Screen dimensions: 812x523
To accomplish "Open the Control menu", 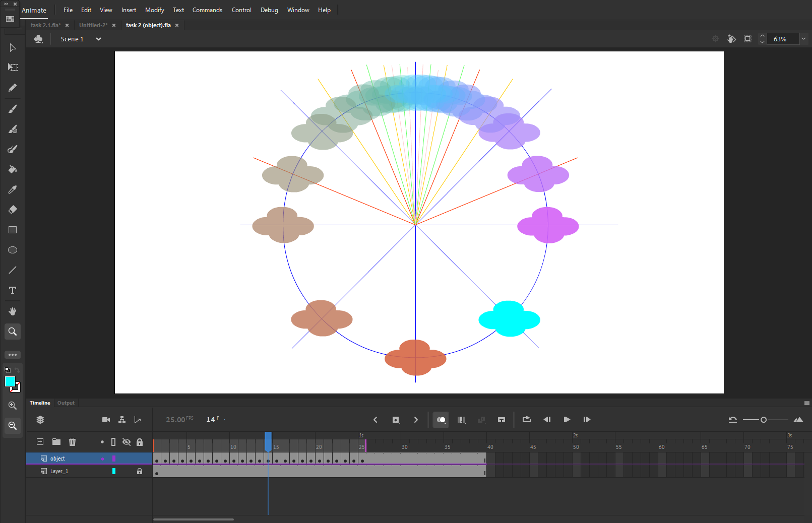I will tap(241, 10).
